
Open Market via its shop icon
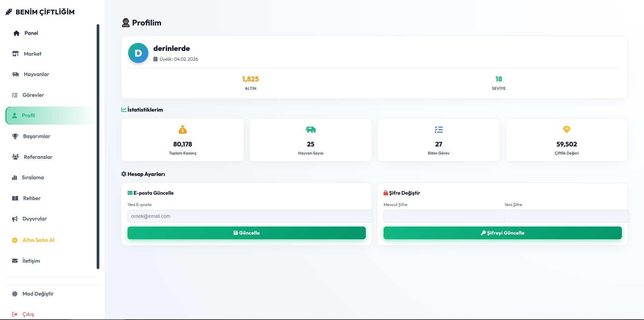pyautogui.click(x=15, y=54)
